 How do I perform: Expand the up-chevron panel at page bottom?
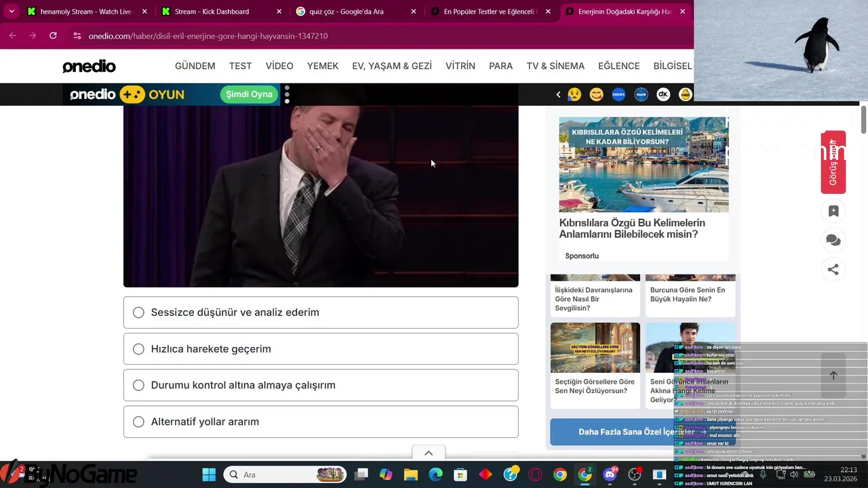[x=429, y=453]
